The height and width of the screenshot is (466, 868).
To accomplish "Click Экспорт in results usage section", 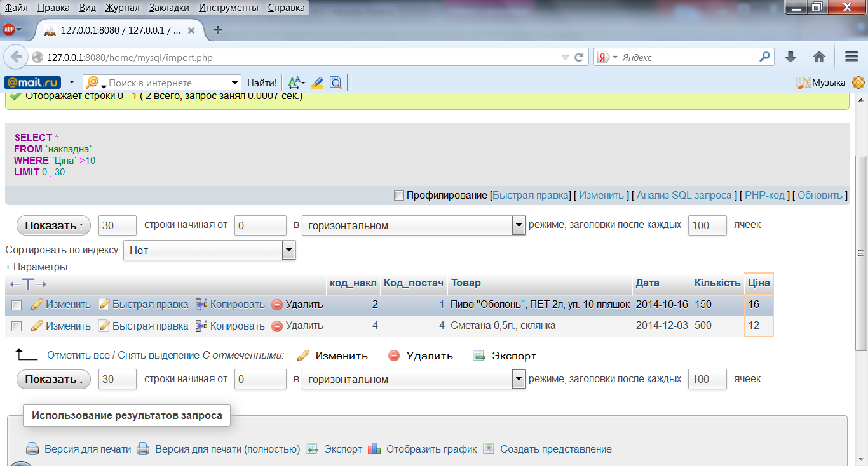I will point(334,449).
